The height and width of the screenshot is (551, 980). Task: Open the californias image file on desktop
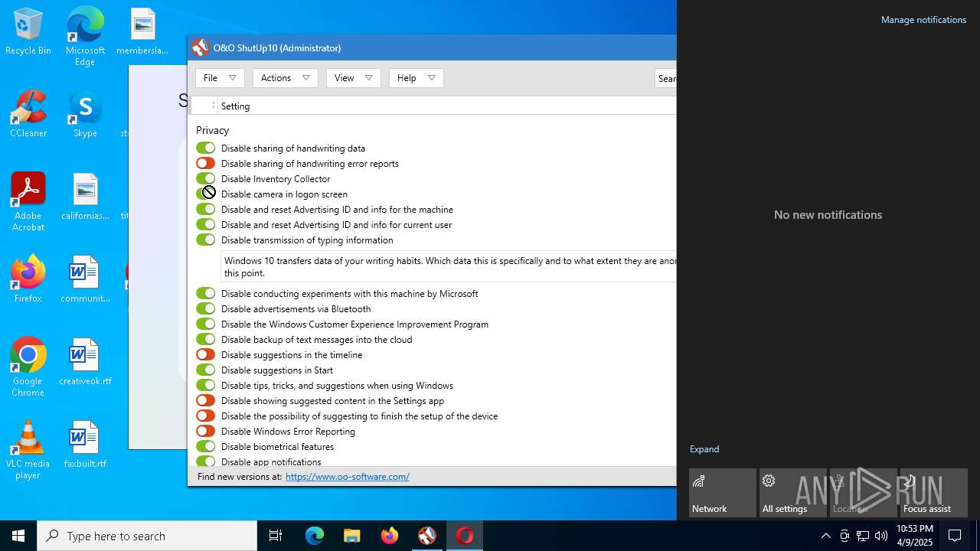coord(85,197)
